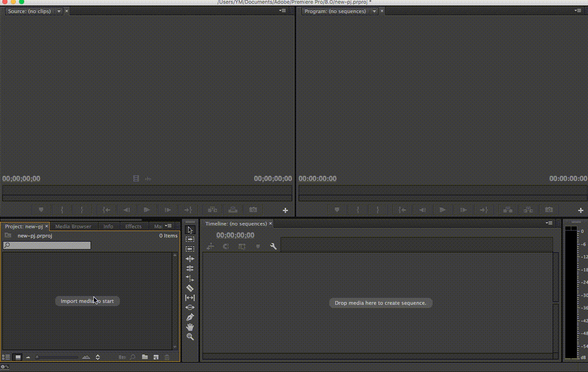Image resolution: width=588 pixels, height=372 pixels.
Task: Click Export Frame camera in Source monitor
Action: click(x=253, y=210)
